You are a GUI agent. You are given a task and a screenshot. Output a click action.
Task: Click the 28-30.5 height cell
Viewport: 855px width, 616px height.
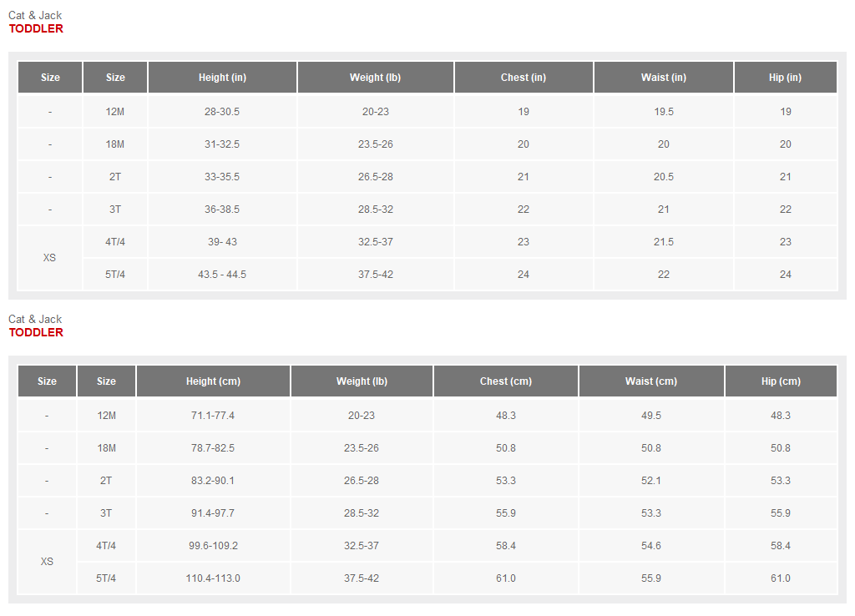222,112
